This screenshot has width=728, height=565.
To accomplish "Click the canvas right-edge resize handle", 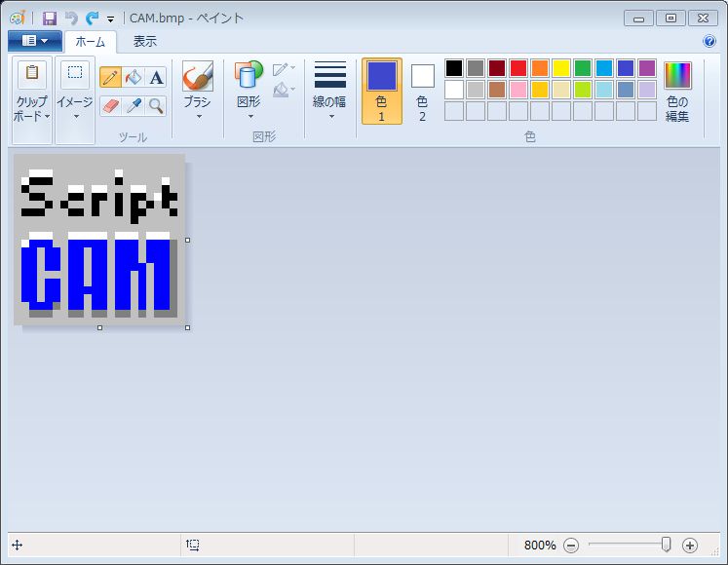I will [187, 240].
